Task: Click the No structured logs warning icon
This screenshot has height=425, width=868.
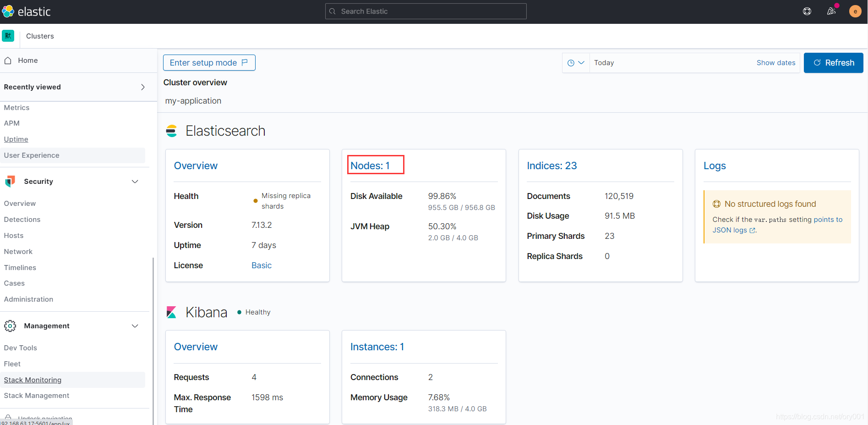Action: coord(716,204)
